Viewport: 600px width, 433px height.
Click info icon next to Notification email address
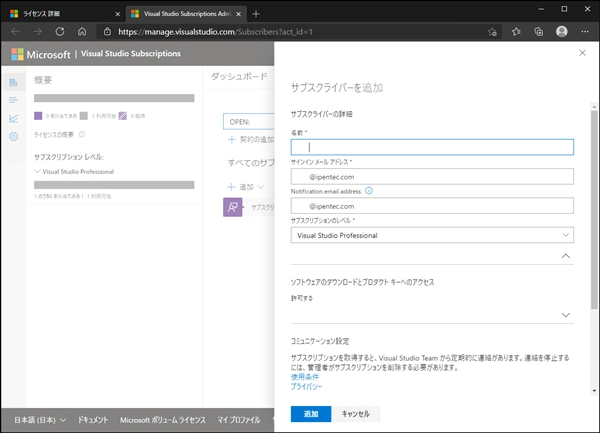click(x=369, y=190)
